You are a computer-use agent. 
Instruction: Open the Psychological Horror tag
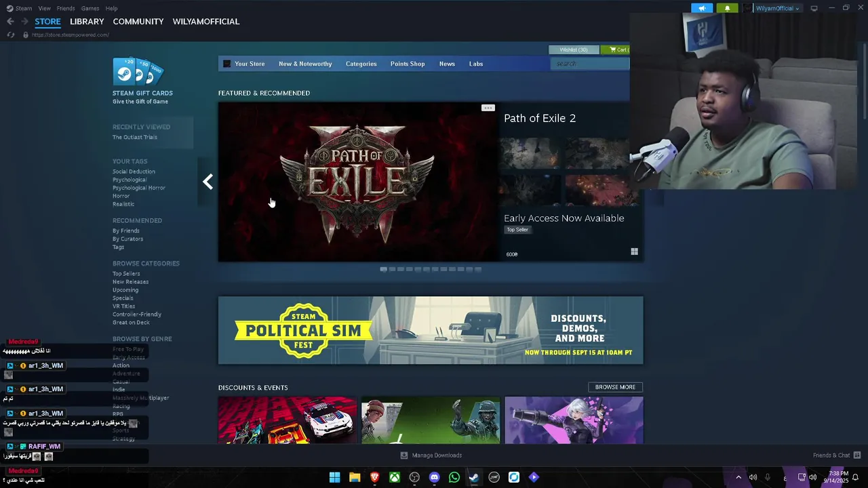(139, 188)
